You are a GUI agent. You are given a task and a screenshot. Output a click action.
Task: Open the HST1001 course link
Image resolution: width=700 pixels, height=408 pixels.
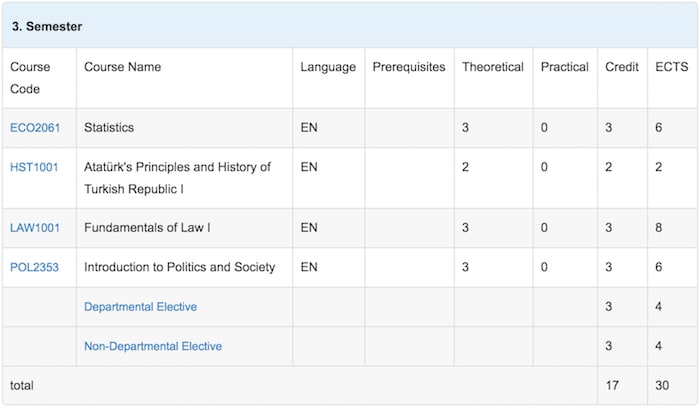click(34, 167)
